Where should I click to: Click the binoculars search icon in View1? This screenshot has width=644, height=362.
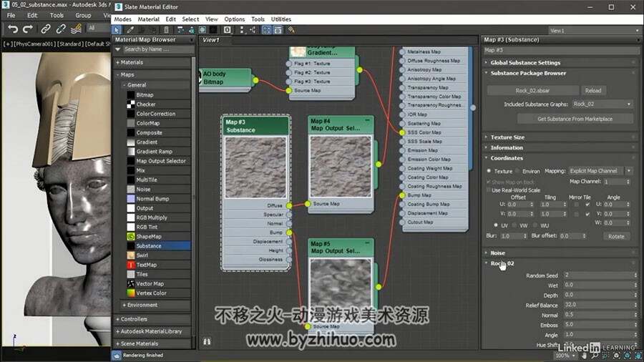coord(207,341)
